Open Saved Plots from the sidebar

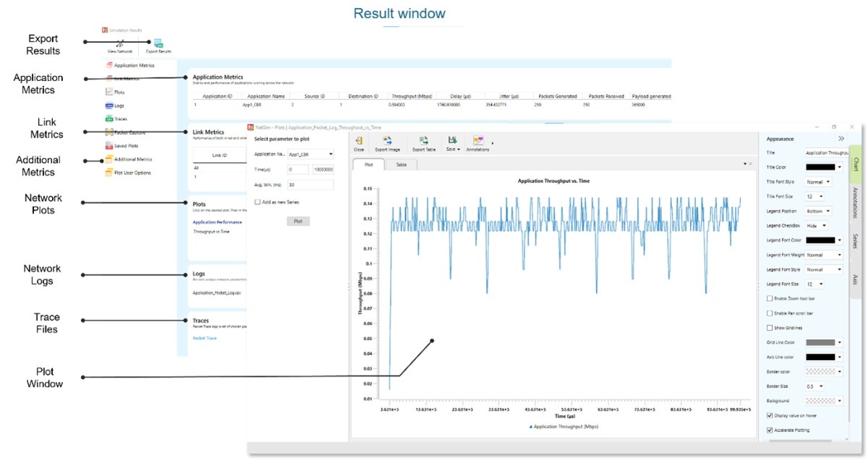125,145
